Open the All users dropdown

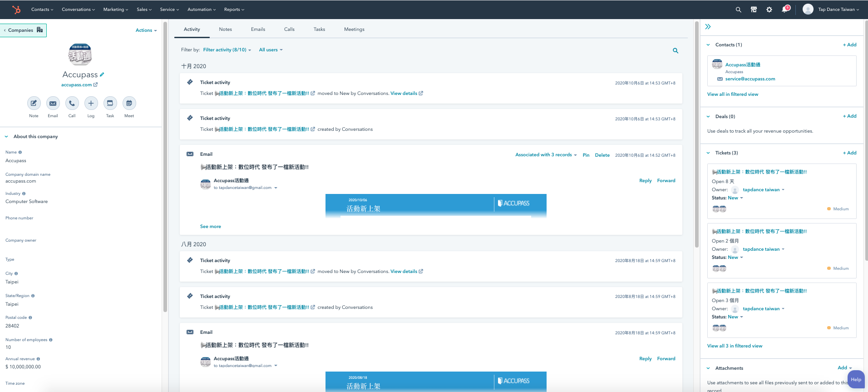tap(271, 50)
